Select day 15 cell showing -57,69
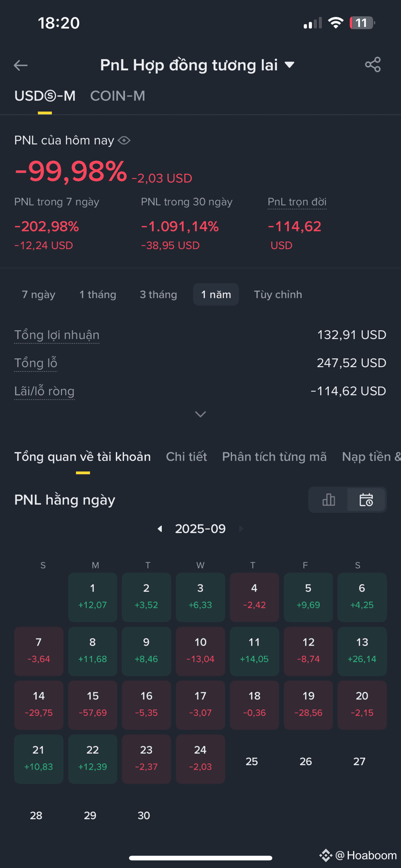 (x=93, y=705)
